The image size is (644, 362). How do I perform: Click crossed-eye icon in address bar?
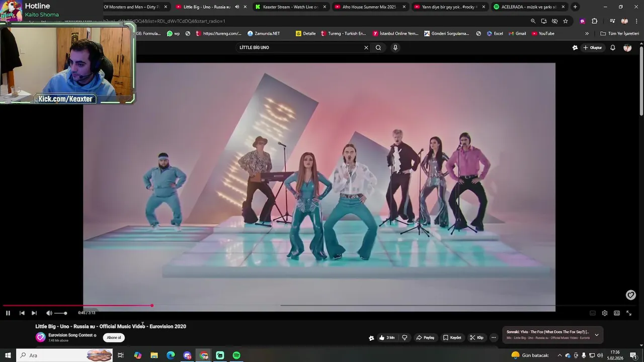pos(554,21)
